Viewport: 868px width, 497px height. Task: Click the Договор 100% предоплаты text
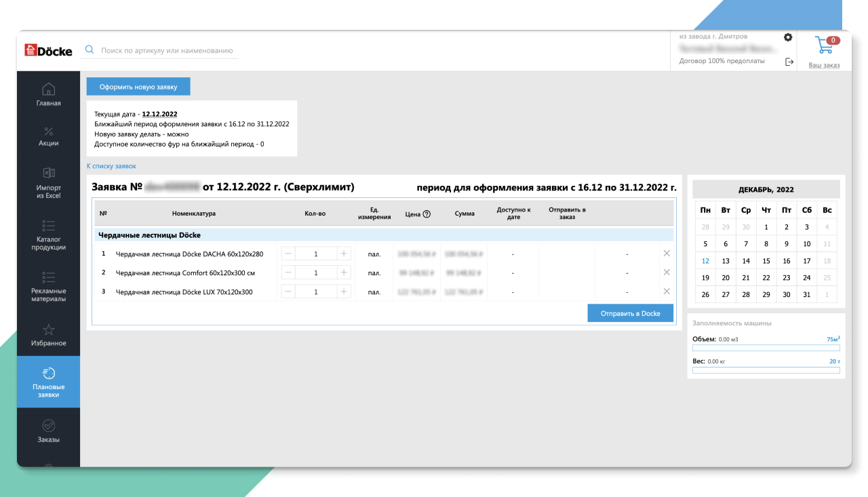722,61
